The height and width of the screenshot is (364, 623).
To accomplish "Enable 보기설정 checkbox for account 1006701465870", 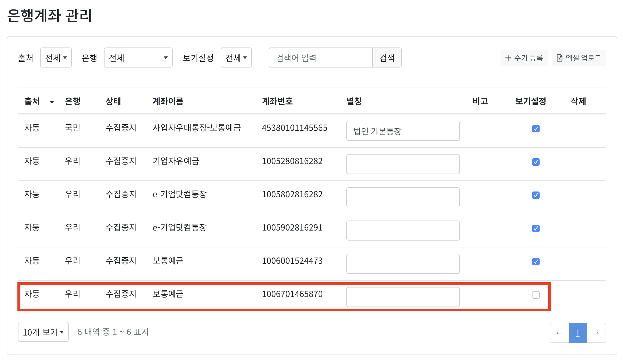I will [x=536, y=295].
